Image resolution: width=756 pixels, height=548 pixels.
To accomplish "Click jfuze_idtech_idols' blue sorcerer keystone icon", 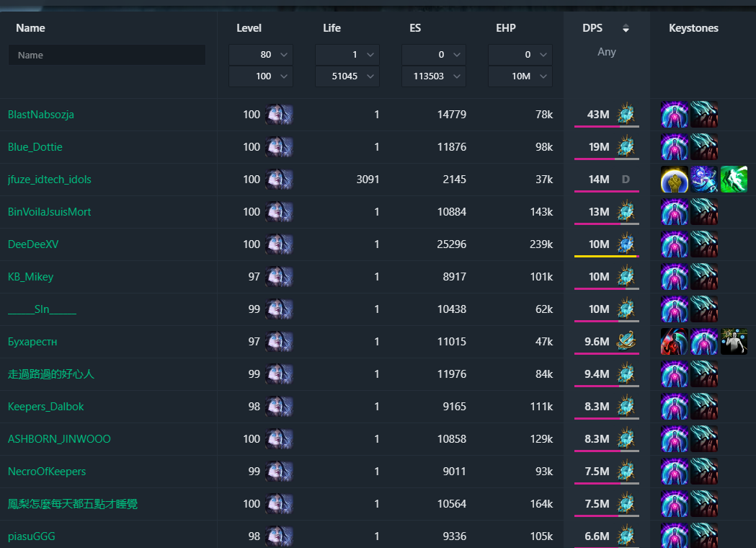I will pyautogui.click(x=704, y=179).
